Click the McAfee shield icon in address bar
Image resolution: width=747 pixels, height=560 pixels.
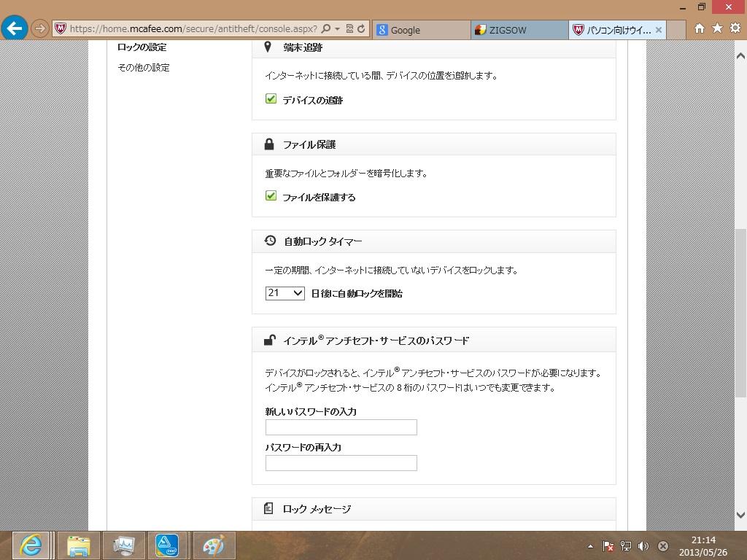click(x=61, y=28)
